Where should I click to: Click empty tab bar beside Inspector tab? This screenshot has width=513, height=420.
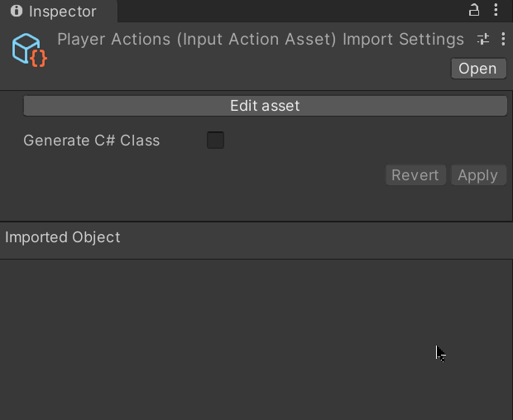point(290,12)
